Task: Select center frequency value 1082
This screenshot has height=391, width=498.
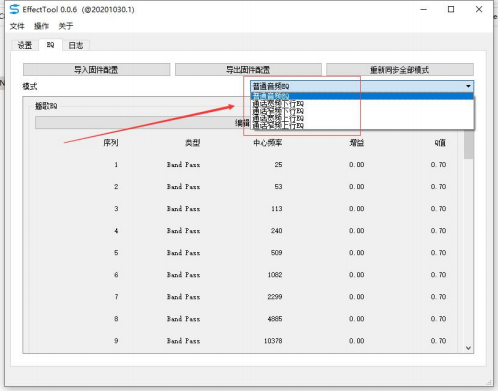Action: [x=275, y=275]
